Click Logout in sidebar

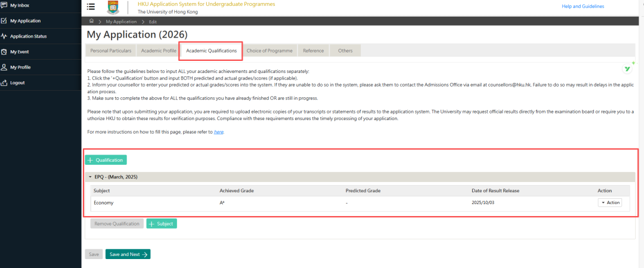coord(18,82)
